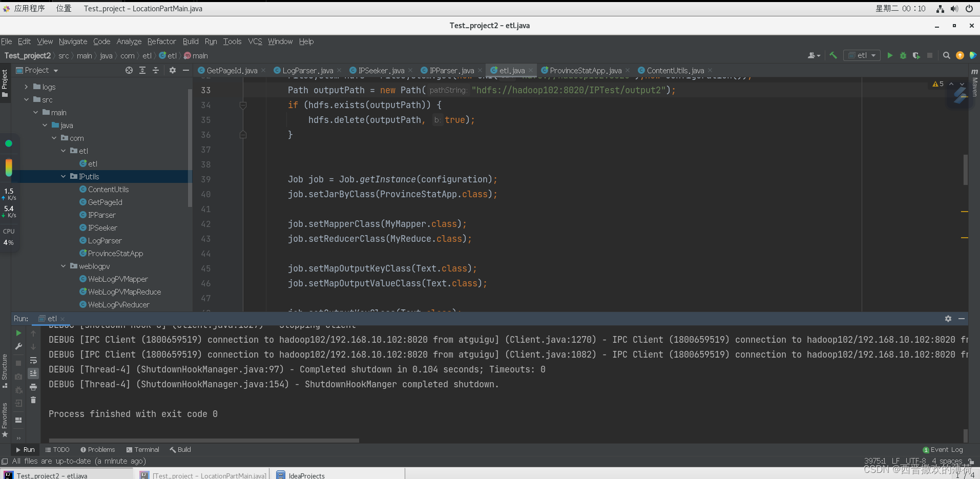Open run configuration wrench icon in Run panel
The image size is (980, 479).
[x=19, y=346]
